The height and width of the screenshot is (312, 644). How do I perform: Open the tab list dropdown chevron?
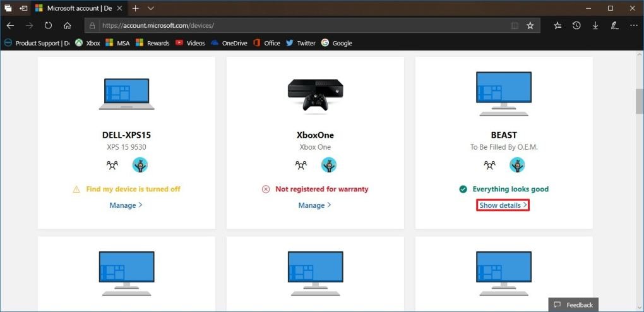(x=151, y=8)
